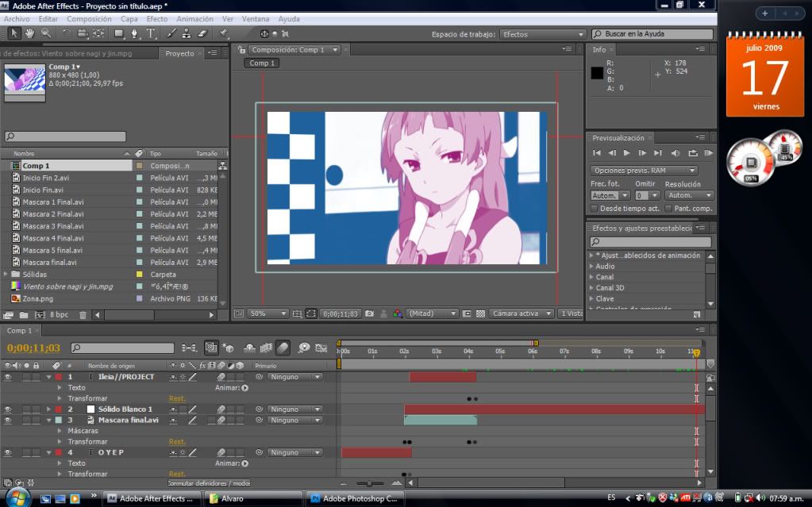Start RAM preview playback button
812x507 pixels.
point(709,153)
